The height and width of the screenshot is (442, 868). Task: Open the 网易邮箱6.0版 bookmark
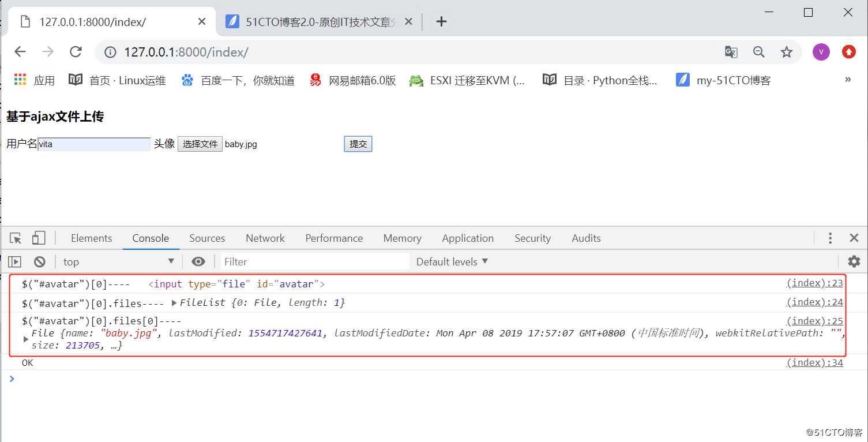tap(353, 80)
